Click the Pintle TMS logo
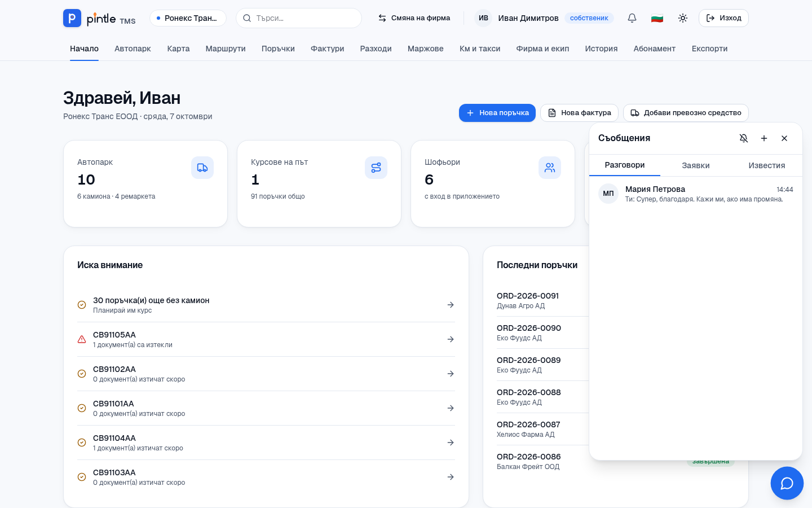The image size is (812, 508). [99, 18]
